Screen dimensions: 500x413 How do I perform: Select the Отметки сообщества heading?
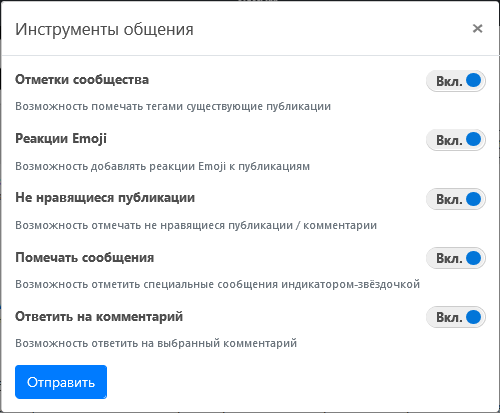pyautogui.click(x=82, y=80)
